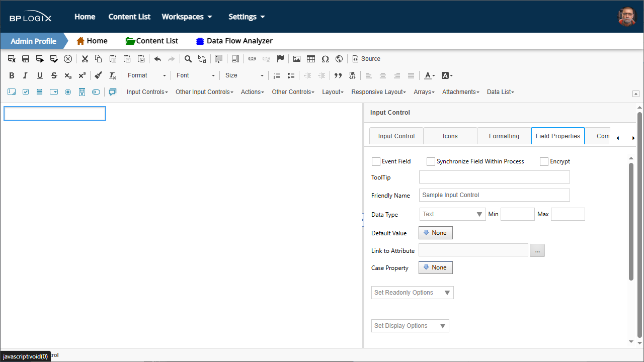Open the Font dropdown

pos(195,75)
